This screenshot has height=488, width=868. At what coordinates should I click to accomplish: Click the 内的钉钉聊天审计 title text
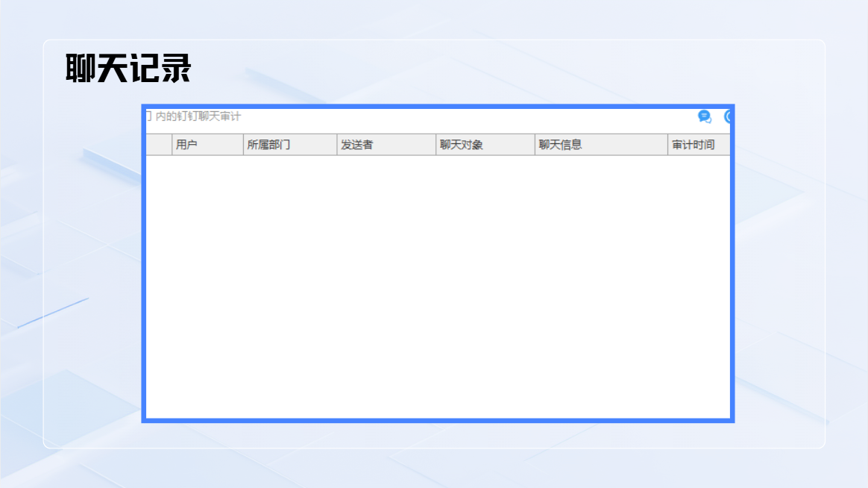198,116
